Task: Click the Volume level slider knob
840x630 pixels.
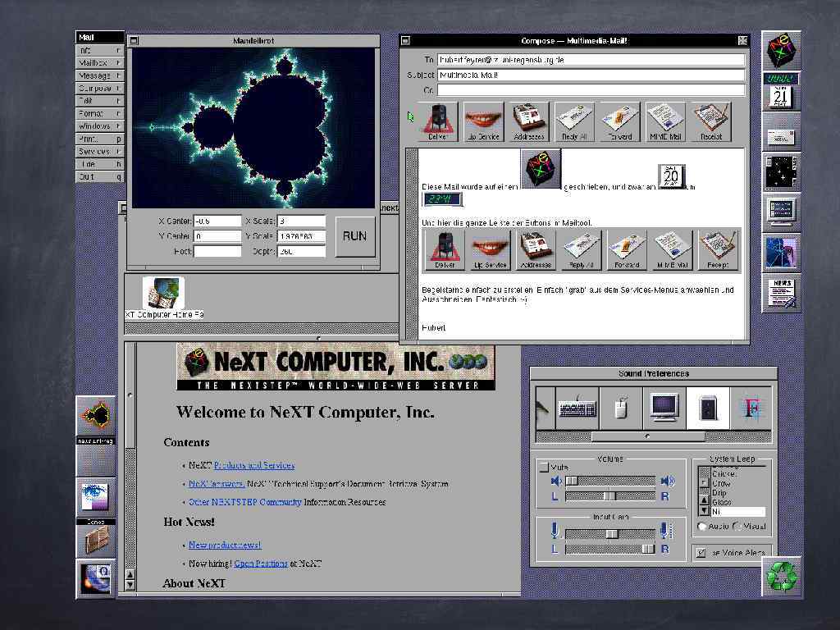Action: [x=572, y=481]
